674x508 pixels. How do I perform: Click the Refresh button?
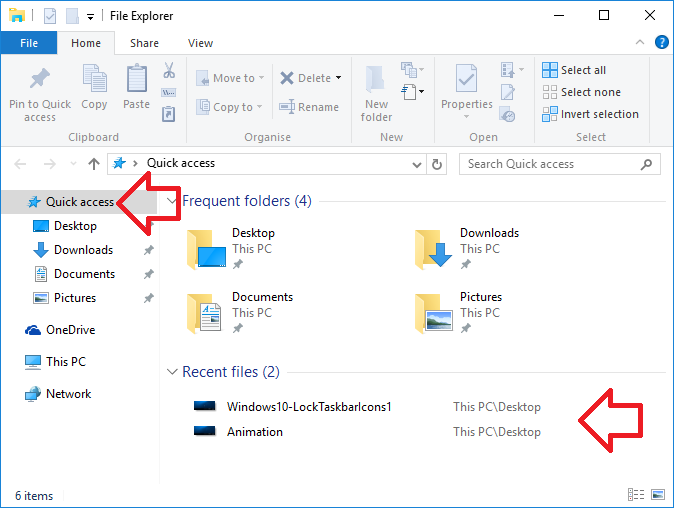coord(437,164)
